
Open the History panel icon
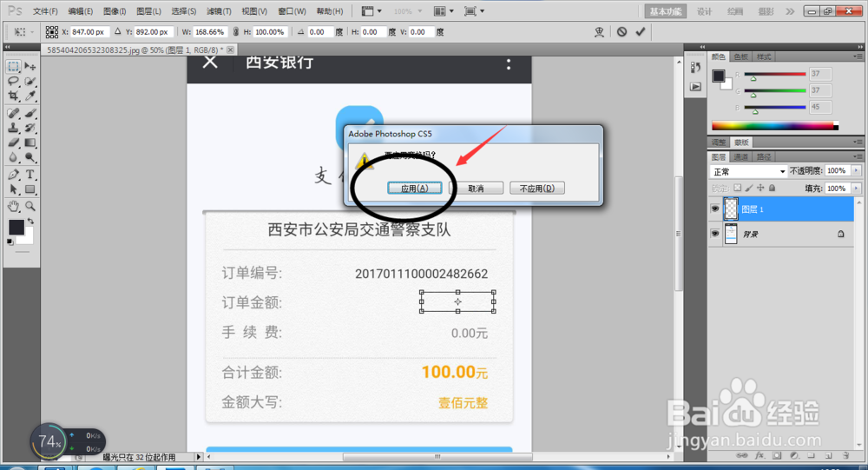point(695,68)
